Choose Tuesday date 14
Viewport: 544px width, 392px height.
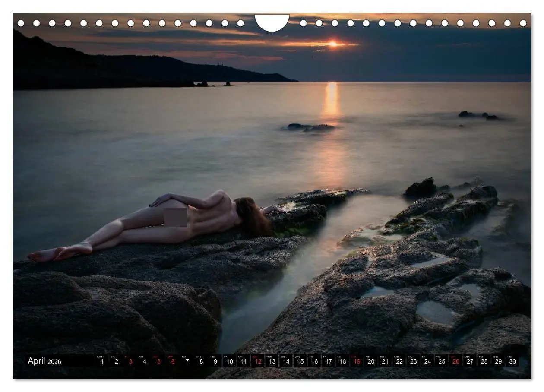pos(286,361)
